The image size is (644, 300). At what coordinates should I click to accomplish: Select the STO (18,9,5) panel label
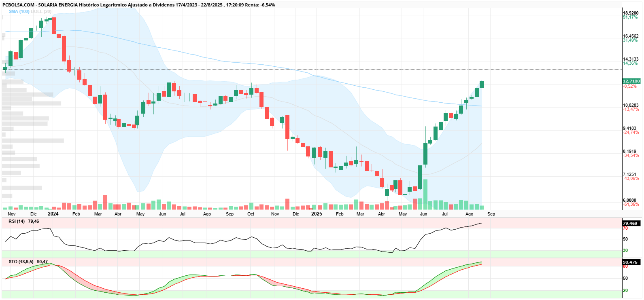click(21, 262)
